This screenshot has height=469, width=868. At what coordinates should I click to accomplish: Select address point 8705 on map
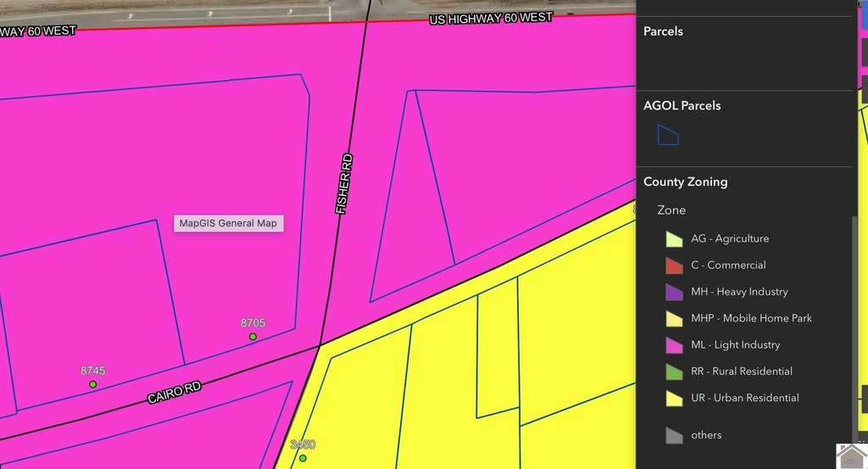[253, 337]
